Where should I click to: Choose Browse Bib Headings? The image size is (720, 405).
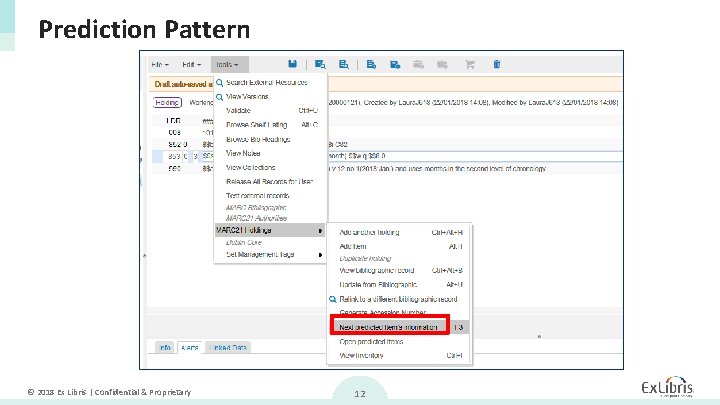258,139
